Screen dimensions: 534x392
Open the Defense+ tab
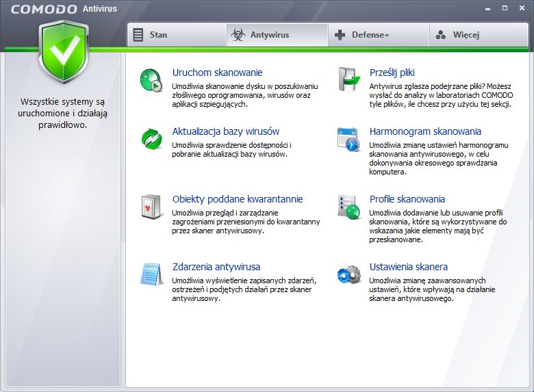379,35
